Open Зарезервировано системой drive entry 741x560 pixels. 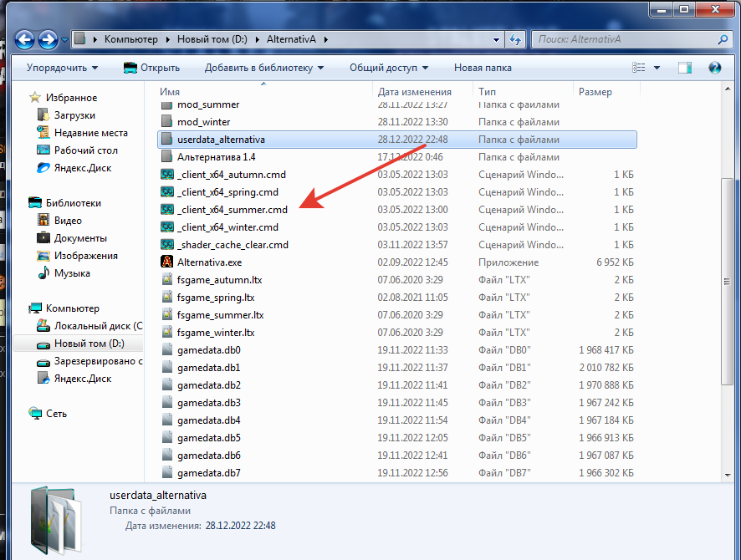tap(99, 361)
